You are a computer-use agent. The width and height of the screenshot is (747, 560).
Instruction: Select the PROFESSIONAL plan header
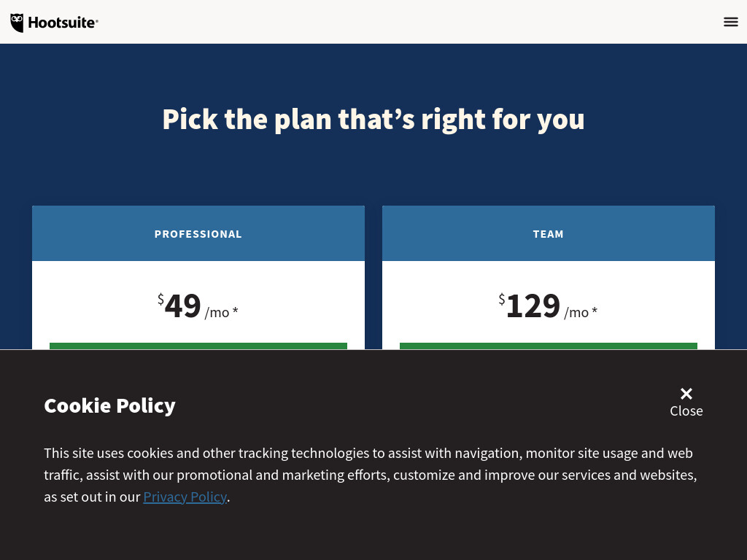tap(198, 234)
